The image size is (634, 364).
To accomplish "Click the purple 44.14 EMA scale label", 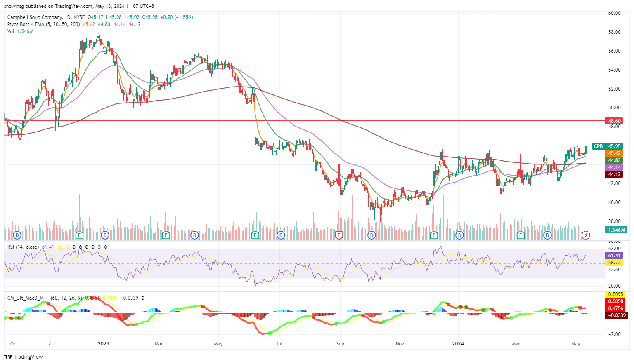I will click(x=614, y=167).
